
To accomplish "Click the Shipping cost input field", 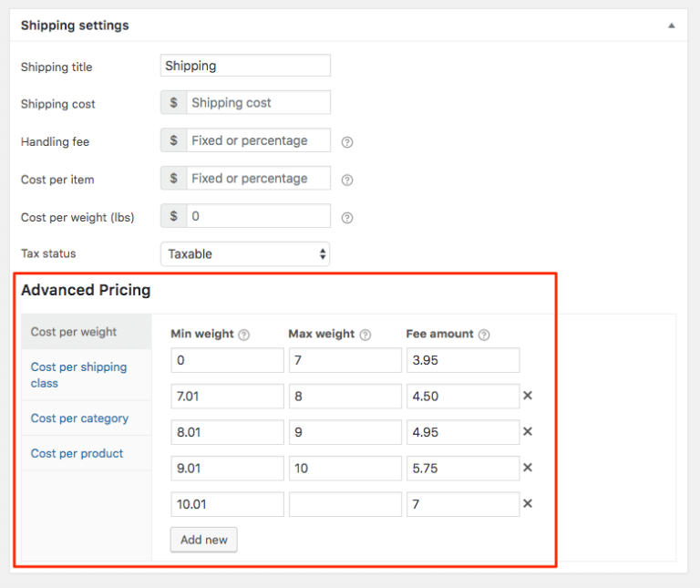I will click(258, 103).
